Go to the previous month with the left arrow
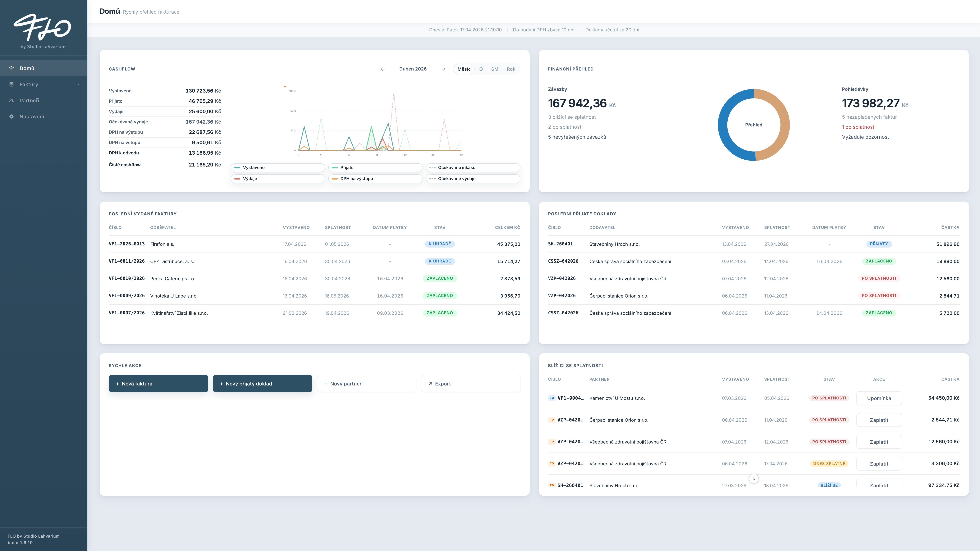The height and width of the screenshot is (551, 980). [383, 69]
